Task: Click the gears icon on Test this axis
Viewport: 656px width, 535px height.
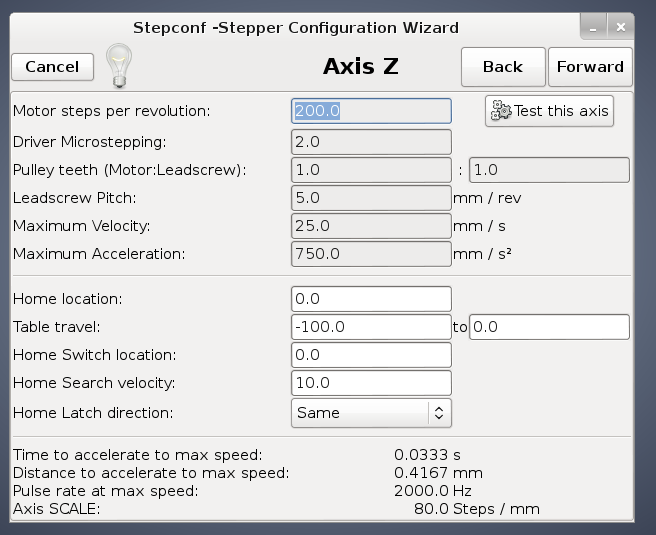Action: tap(501, 111)
